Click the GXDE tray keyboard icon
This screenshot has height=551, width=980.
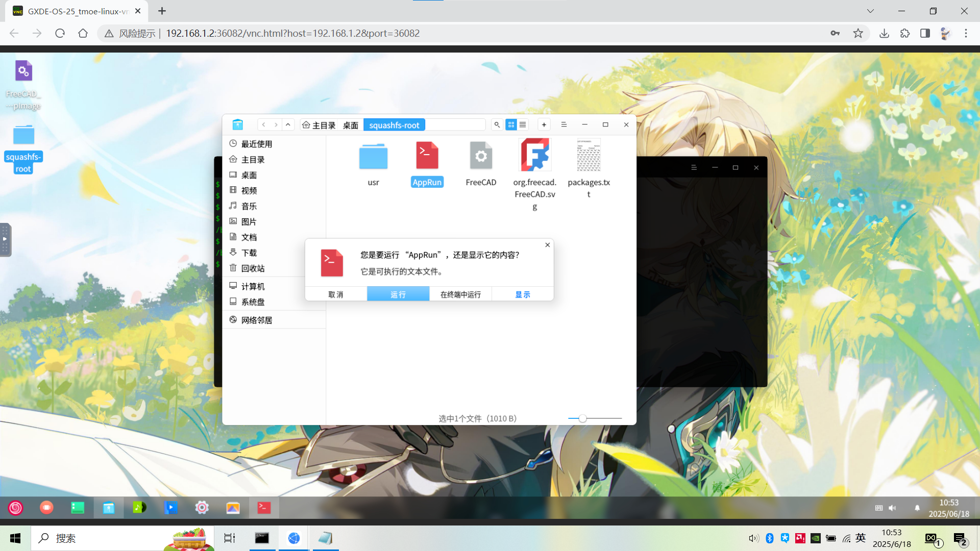(879, 508)
